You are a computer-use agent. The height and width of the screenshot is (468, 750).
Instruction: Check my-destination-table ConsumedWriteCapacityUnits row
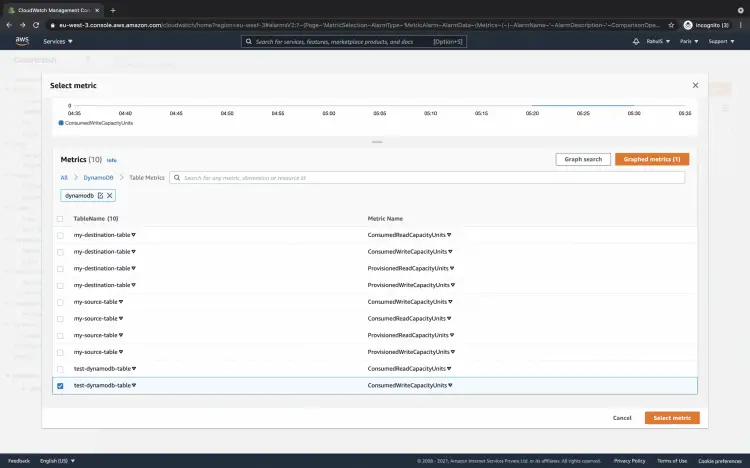click(x=60, y=252)
